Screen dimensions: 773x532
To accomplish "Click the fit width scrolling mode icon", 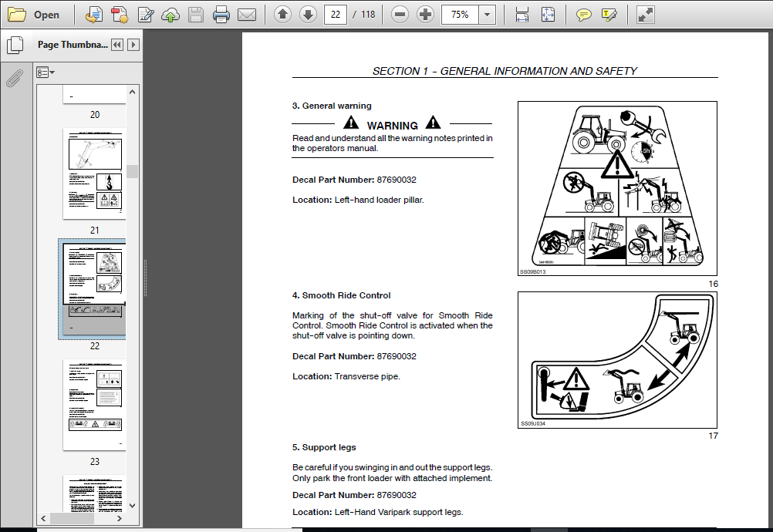I will click(x=522, y=15).
